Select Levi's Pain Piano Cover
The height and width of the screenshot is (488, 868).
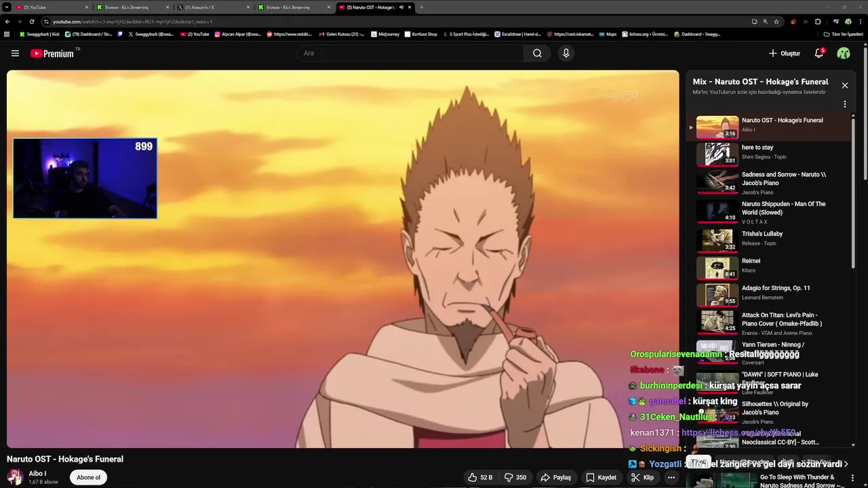[x=768, y=323]
